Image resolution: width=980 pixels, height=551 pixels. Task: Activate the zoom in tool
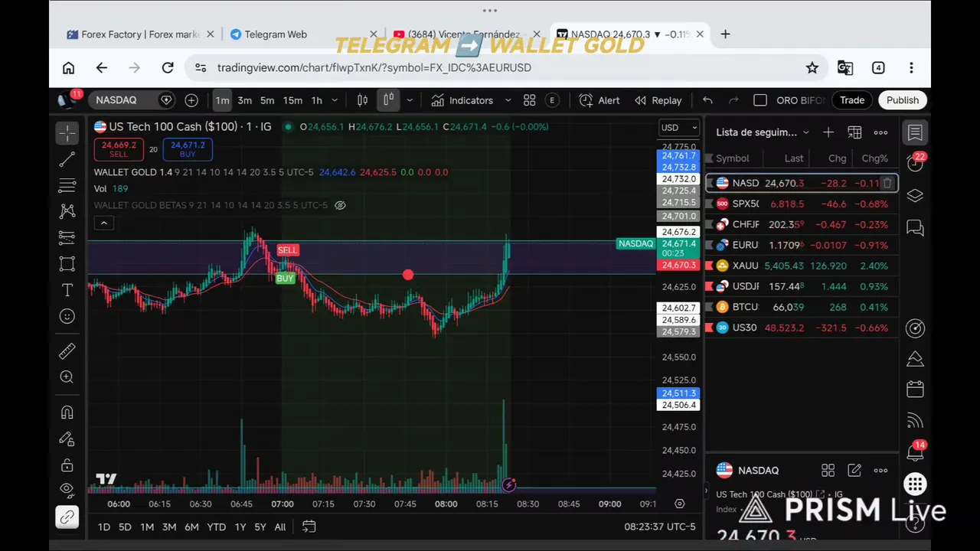(x=67, y=377)
